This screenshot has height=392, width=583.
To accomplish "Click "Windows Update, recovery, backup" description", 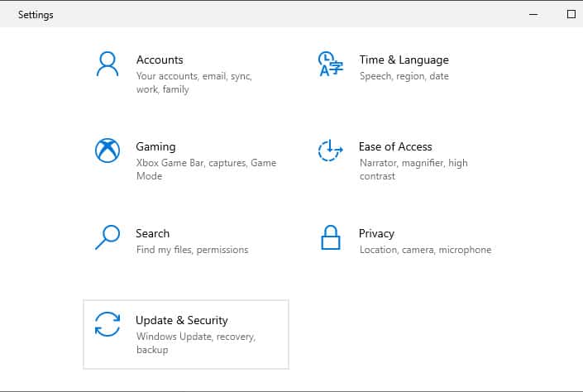I will [196, 343].
